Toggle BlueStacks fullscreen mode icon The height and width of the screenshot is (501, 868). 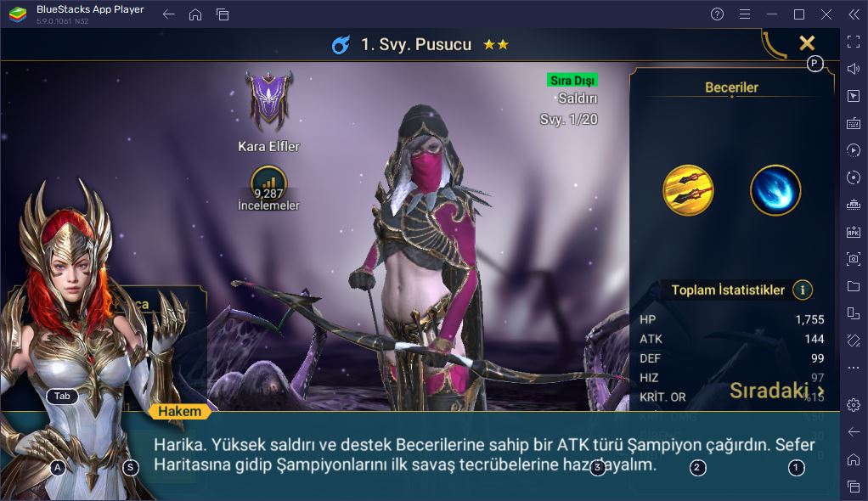[x=854, y=42]
